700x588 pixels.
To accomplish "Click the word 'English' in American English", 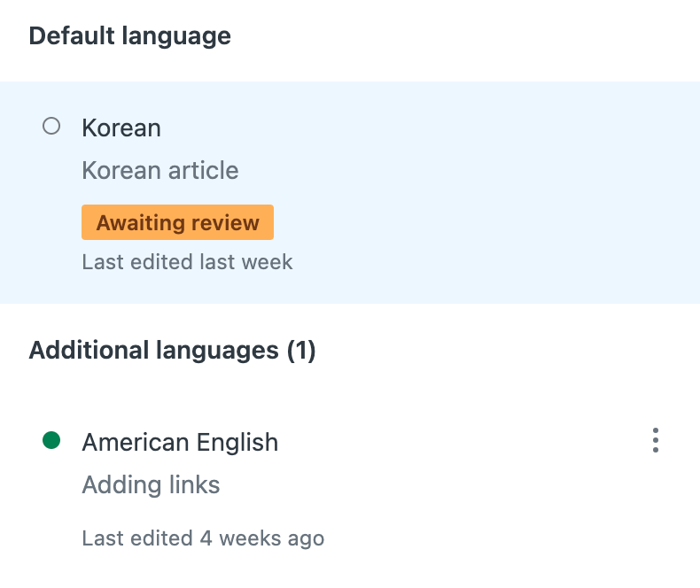I will coord(240,443).
